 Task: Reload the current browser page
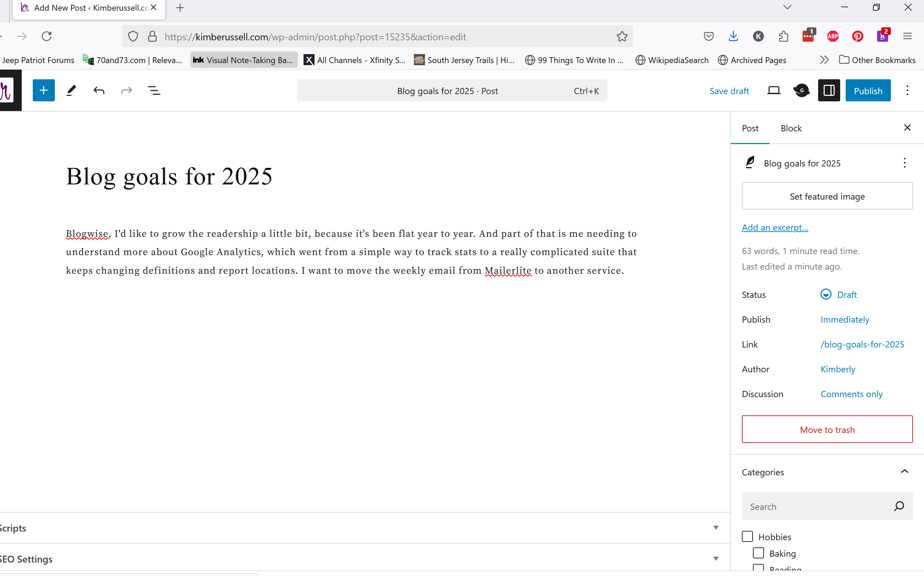pos(47,37)
